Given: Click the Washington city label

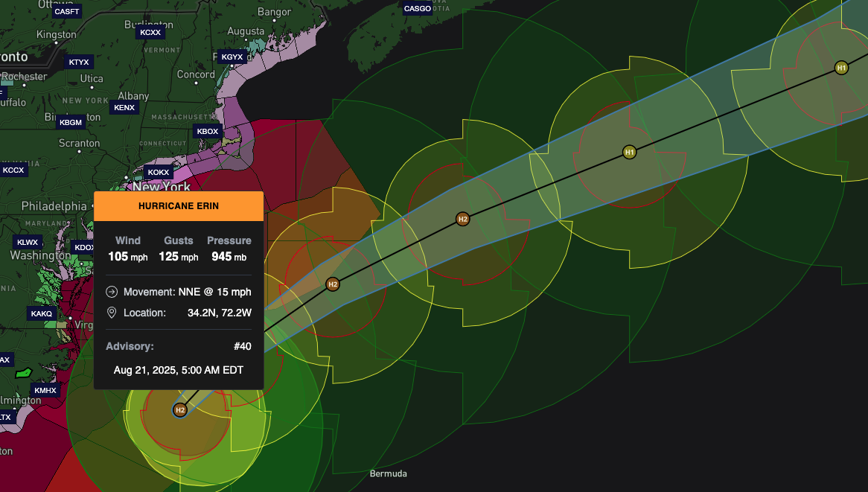Looking at the screenshot, I should pyautogui.click(x=40, y=256).
